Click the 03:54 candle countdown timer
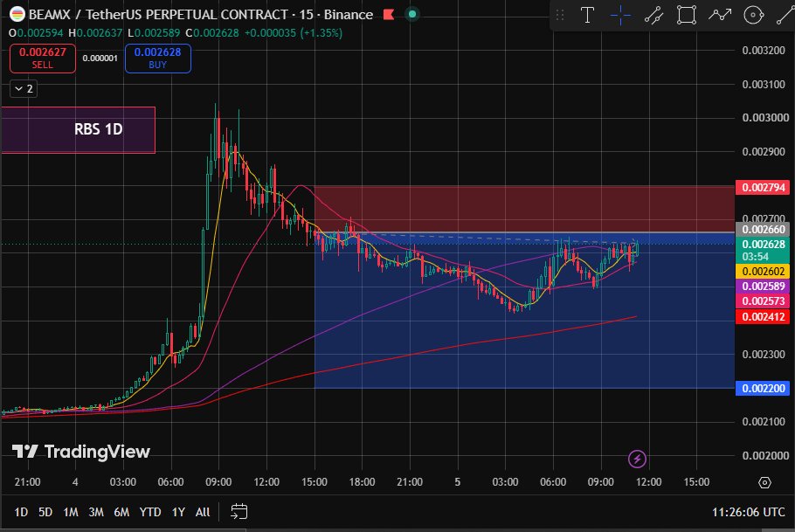The image size is (795, 532). point(756,257)
